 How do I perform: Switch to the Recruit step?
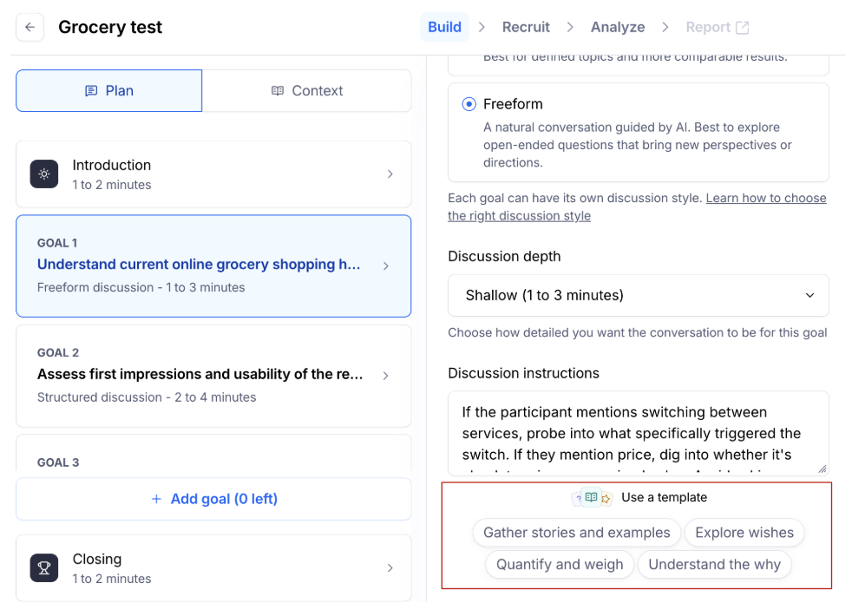pyautogui.click(x=526, y=27)
